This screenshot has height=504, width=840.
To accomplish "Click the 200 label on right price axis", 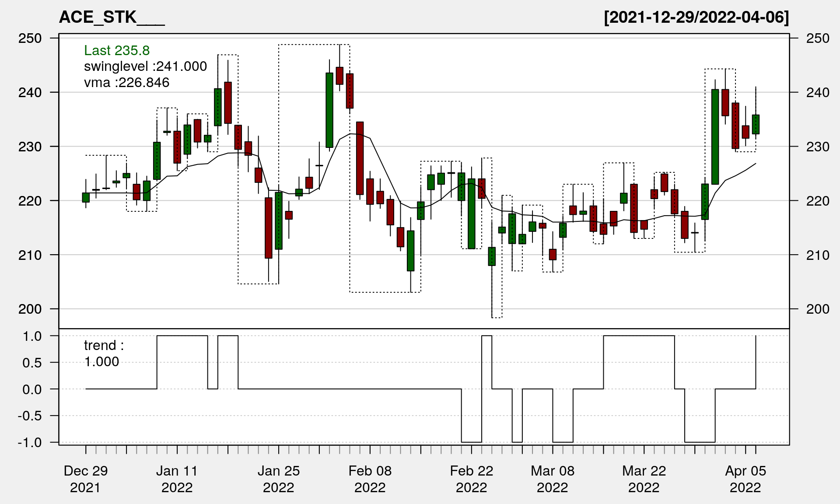I will 817,309.
